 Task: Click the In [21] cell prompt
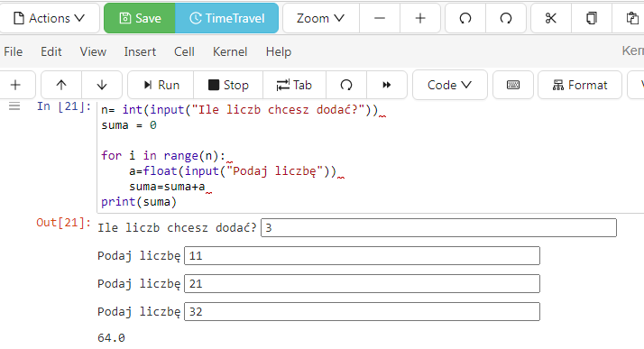point(64,106)
